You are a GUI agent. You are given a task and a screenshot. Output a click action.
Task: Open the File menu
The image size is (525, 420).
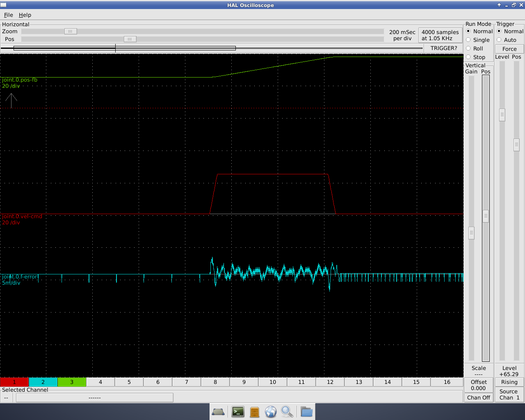(x=9, y=15)
